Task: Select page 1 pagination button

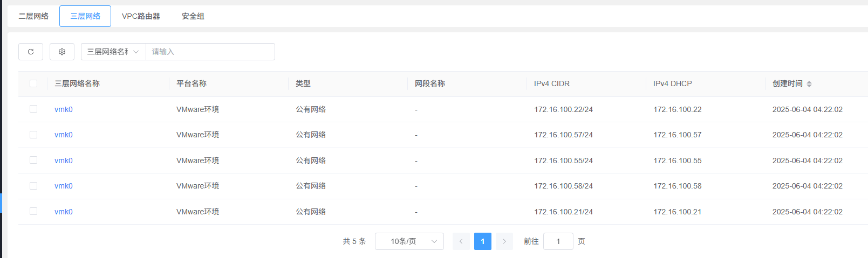Action: 483,241
